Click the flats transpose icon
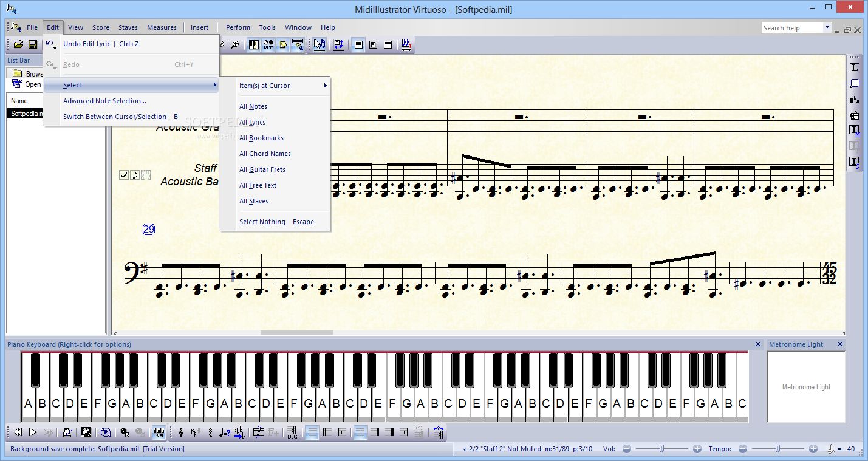Viewport: 868px width, 461px height. click(x=239, y=432)
